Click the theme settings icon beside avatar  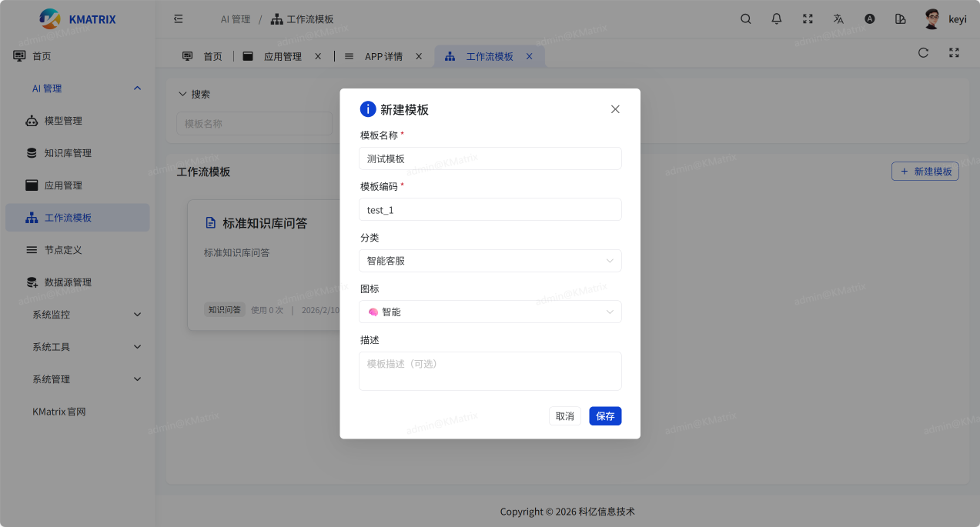pyautogui.click(x=901, y=19)
